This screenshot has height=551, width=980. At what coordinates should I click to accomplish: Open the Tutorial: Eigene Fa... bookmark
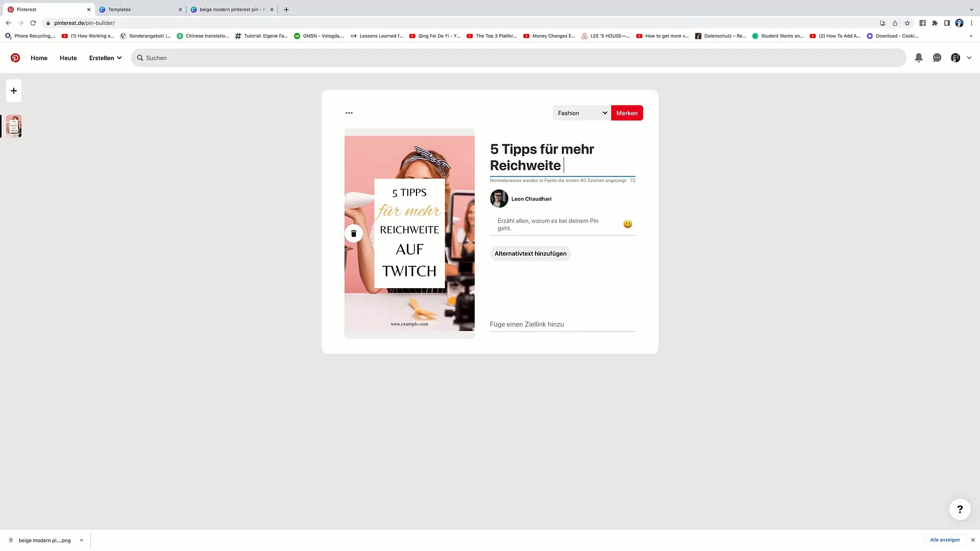pyautogui.click(x=261, y=36)
